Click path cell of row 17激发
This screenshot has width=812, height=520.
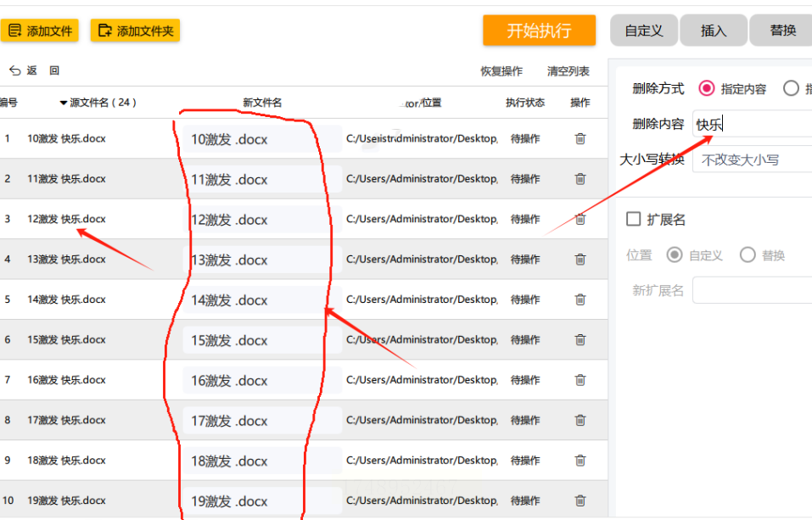click(422, 420)
